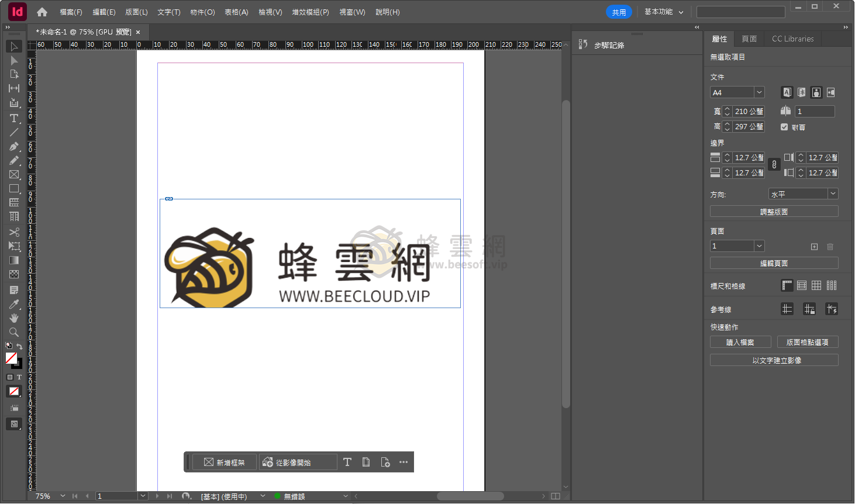Select the Pencil tool

(x=14, y=160)
